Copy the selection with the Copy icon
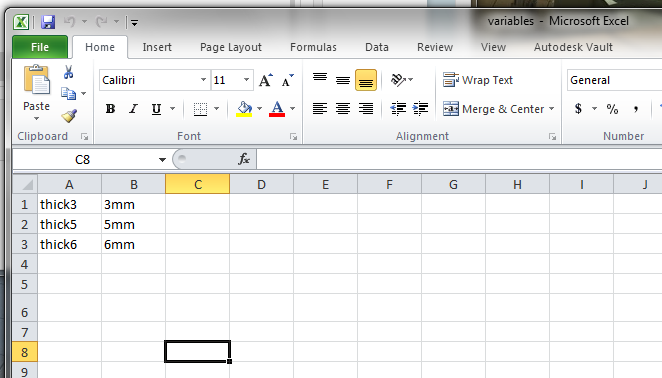 pos(68,93)
